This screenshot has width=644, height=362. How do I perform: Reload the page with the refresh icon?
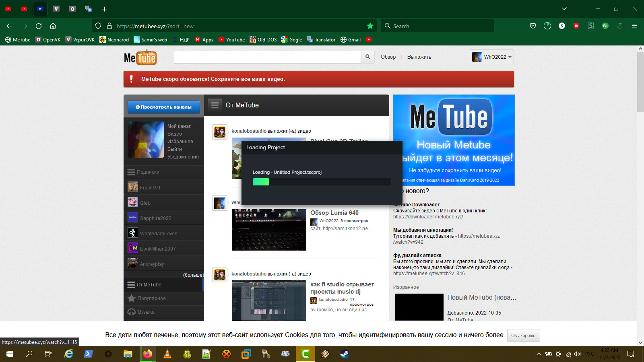(x=39, y=26)
